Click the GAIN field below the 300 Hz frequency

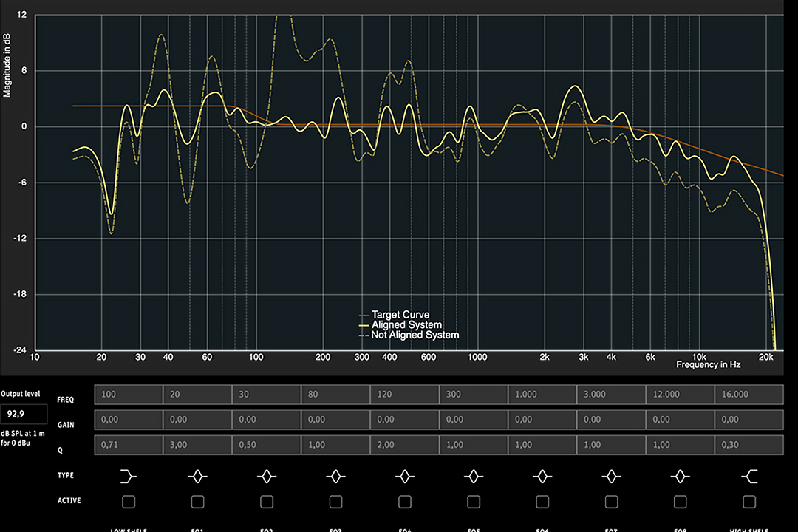[474, 420]
